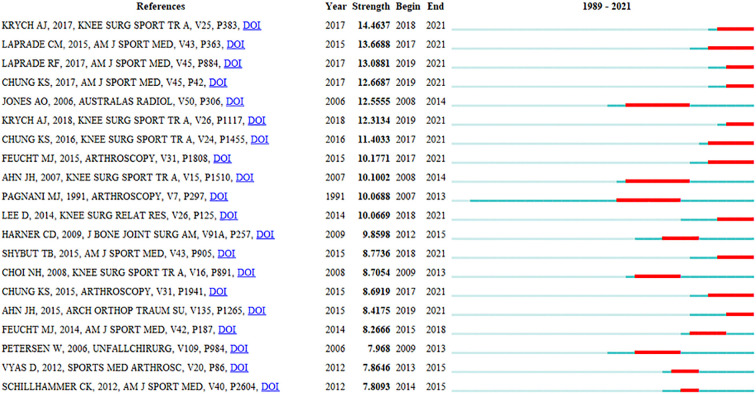Viewport: 756px width, 394px height.
Task: Open DOI link for FEUCHT MJ 2014 reference
Action: (x=227, y=330)
